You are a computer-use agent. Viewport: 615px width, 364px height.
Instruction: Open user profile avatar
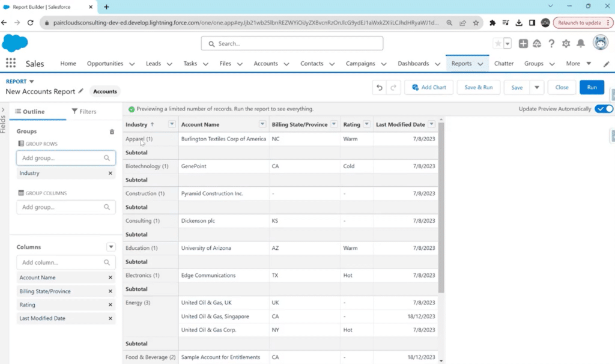(x=600, y=43)
